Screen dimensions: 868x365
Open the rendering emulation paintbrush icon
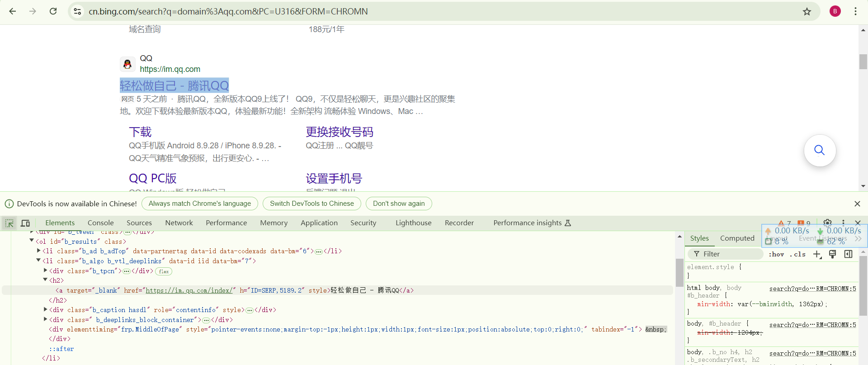coord(833,254)
